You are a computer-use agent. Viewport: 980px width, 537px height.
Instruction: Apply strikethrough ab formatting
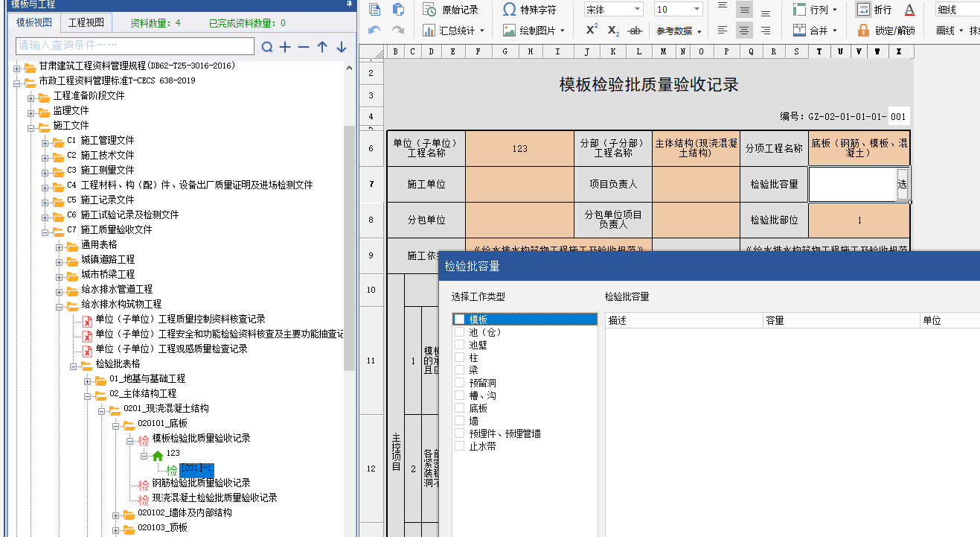(x=635, y=31)
